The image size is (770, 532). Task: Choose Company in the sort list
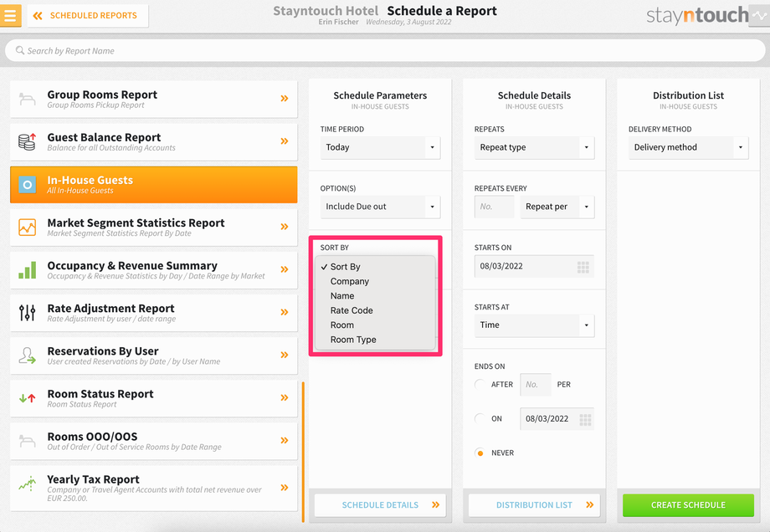click(x=375, y=281)
